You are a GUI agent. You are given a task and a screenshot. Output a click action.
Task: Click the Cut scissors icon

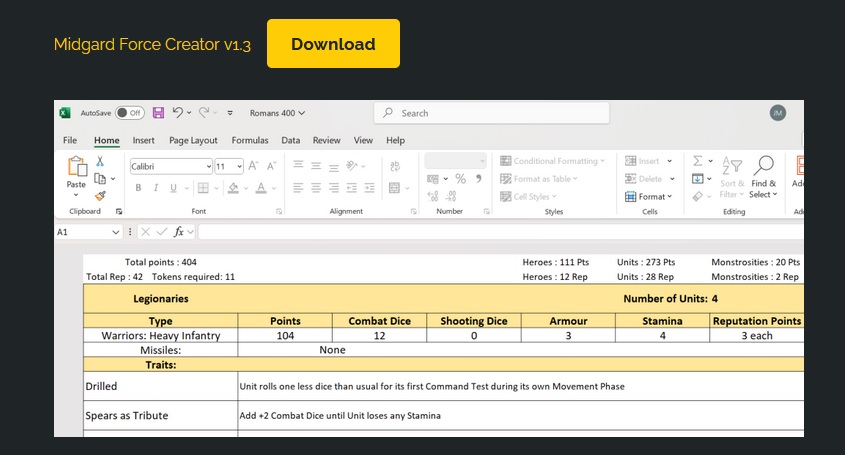click(x=100, y=161)
